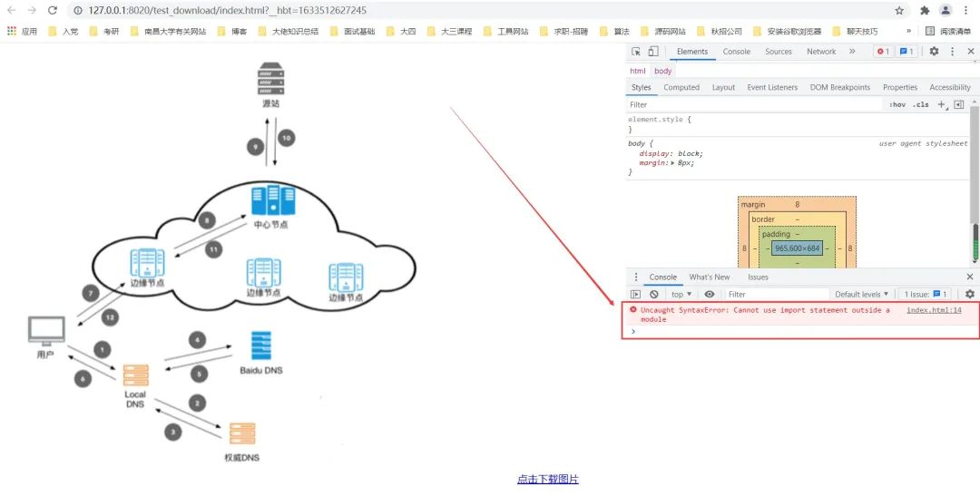Go back in browser history
980x496 pixels.
click(x=12, y=11)
